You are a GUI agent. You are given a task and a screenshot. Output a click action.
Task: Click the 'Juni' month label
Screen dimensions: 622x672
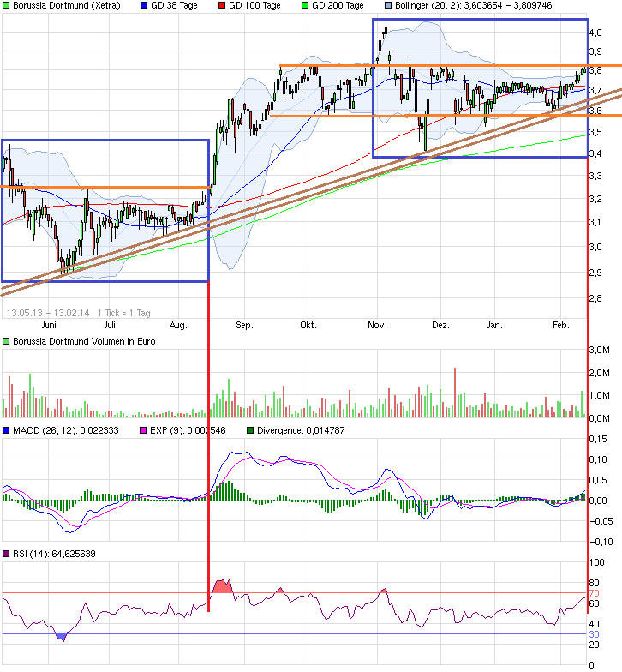pyautogui.click(x=48, y=325)
